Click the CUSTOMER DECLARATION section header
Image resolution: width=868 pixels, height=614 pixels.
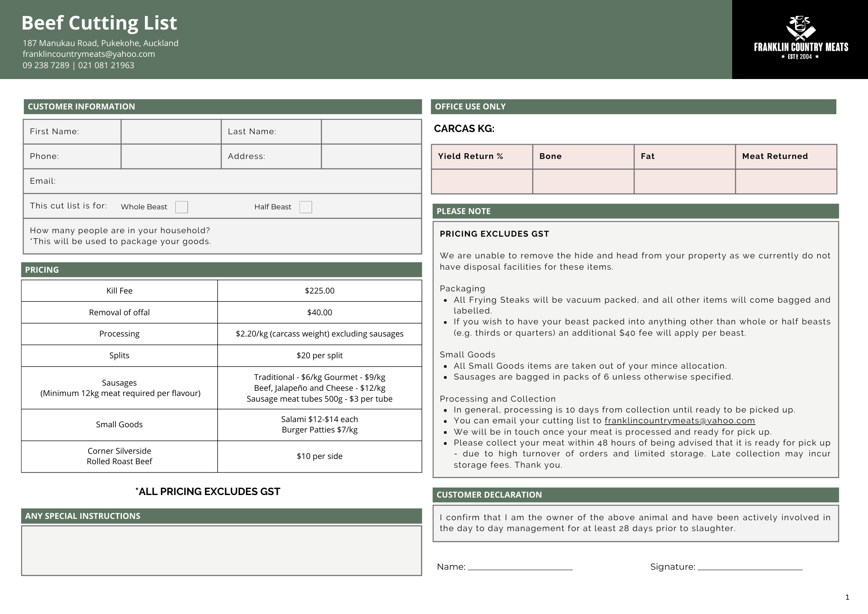[636, 495]
